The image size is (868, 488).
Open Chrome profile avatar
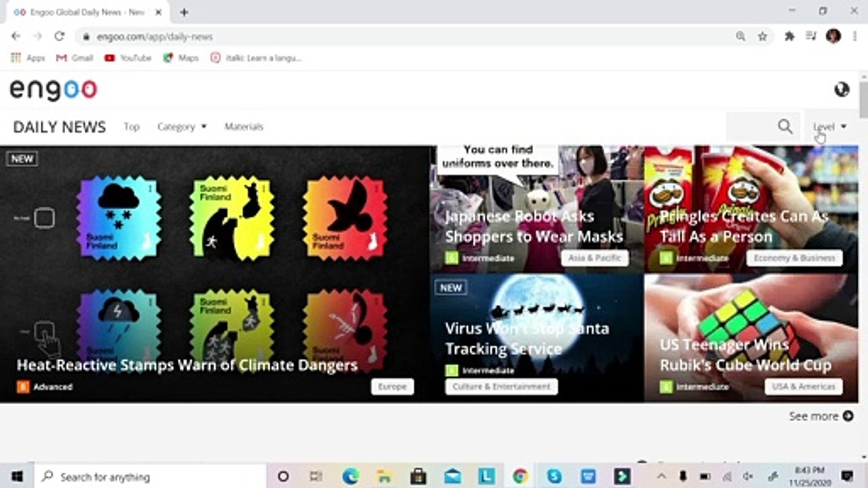[833, 37]
